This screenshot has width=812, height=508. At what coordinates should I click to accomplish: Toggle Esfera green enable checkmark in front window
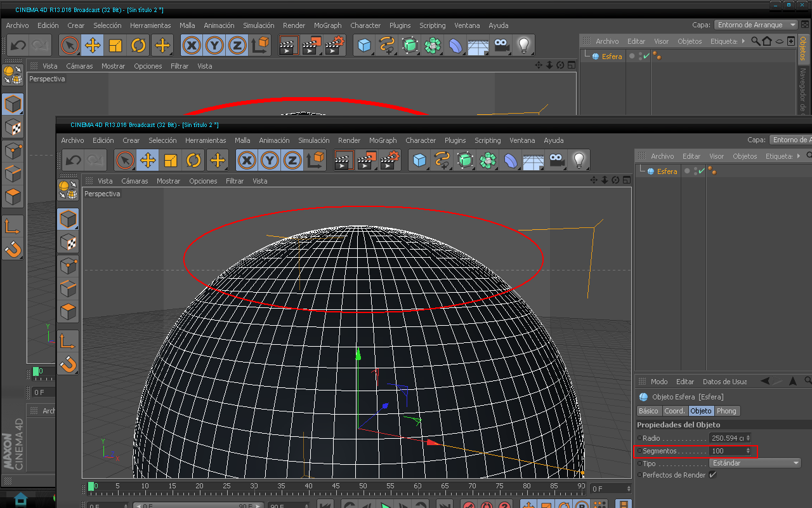tap(701, 171)
